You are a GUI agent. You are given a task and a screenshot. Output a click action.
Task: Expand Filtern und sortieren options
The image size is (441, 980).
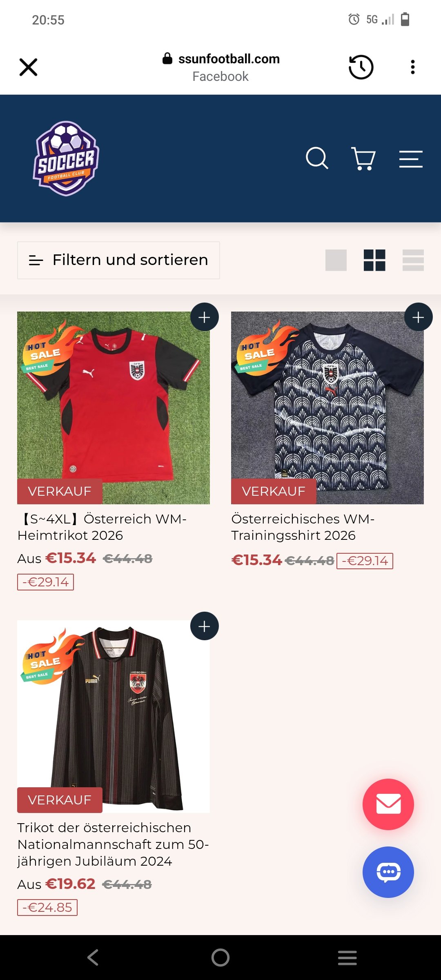click(118, 260)
